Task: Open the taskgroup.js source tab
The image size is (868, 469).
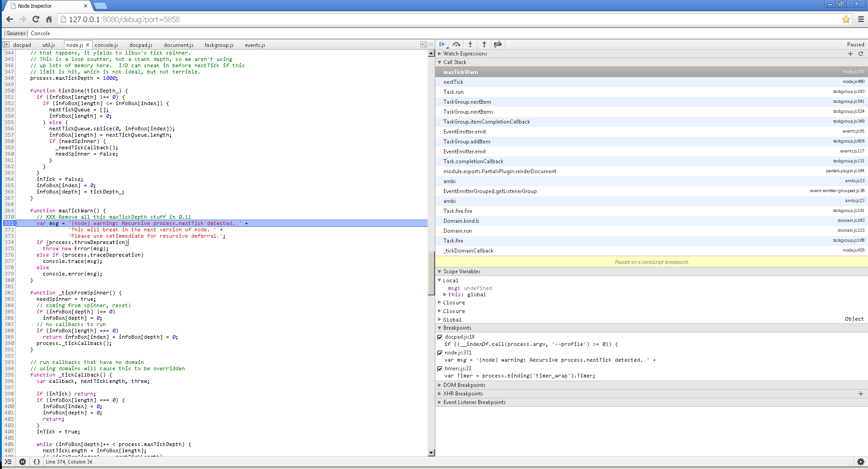Action: [219, 45]
